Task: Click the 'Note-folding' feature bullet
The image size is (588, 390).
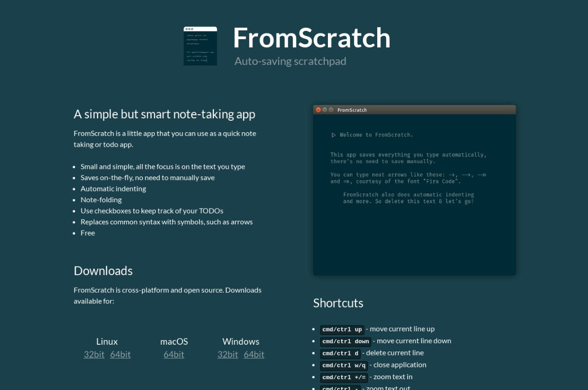Action: 101,200
